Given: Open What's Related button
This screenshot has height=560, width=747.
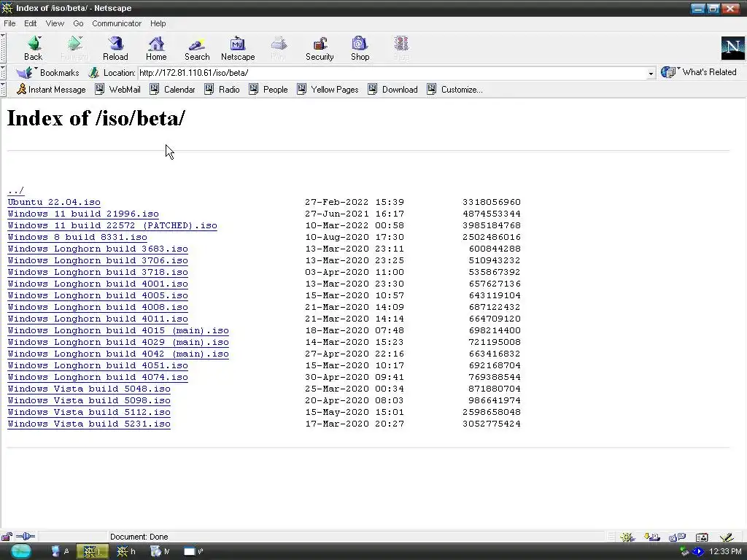Looking at the screenshot, I should (x=698, y=72).
